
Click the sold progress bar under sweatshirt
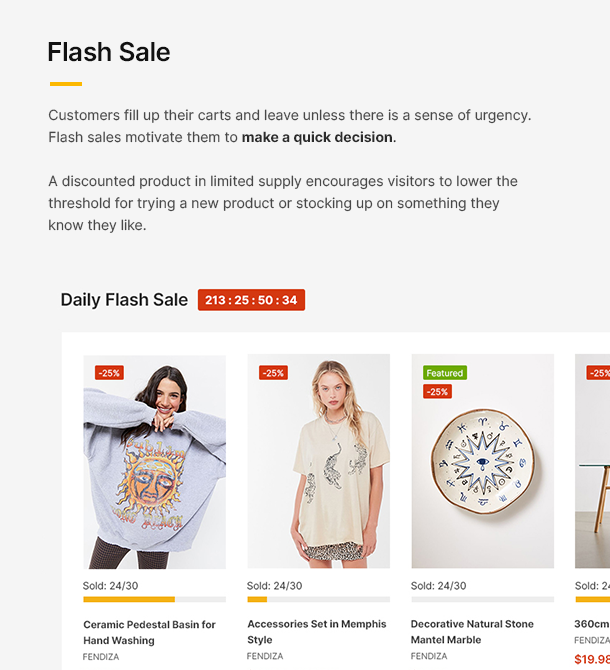pyautogui.click(x=154, y=600)
